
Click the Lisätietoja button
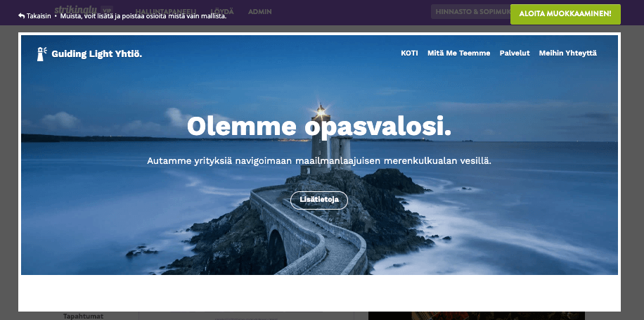(x=319, y=200)
